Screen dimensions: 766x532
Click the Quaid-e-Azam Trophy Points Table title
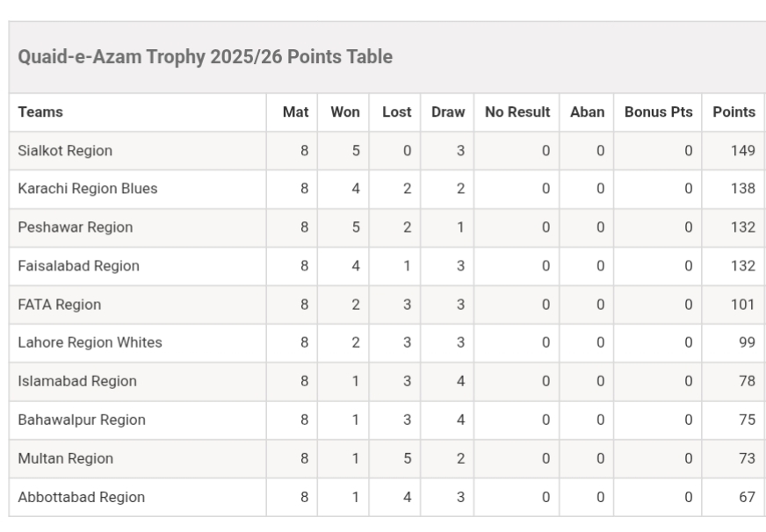tap(206, 57)
